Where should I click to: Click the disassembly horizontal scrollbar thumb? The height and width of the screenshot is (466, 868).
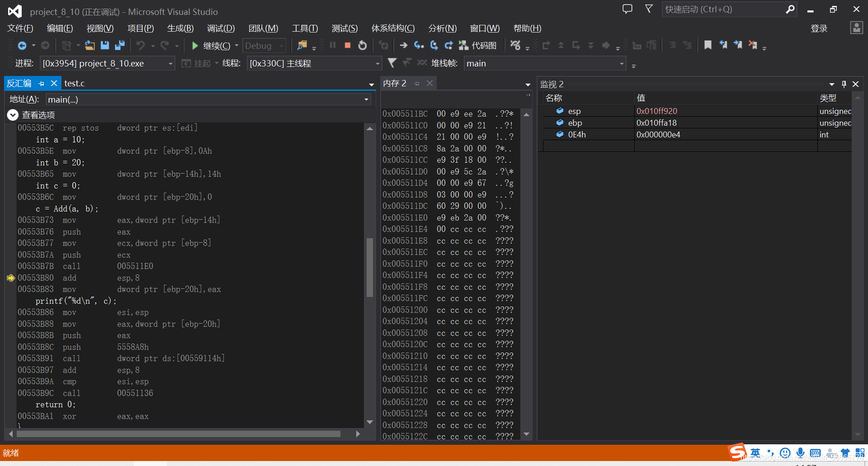click(179, 434)
